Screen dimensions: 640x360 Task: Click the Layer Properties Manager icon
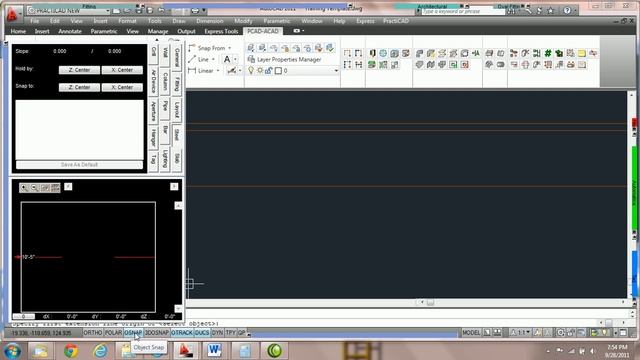coord(251,60)
